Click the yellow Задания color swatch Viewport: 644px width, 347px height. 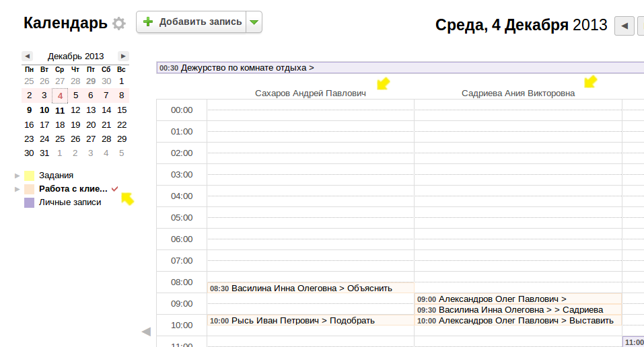[x=29, y=176]
